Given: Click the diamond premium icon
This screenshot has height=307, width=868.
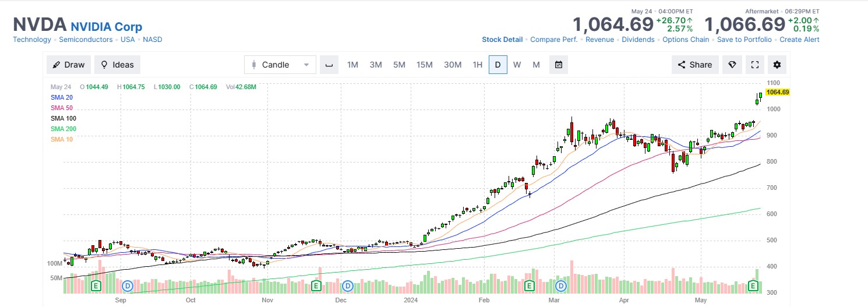Looking at the screenshot, I should (732, 65).
